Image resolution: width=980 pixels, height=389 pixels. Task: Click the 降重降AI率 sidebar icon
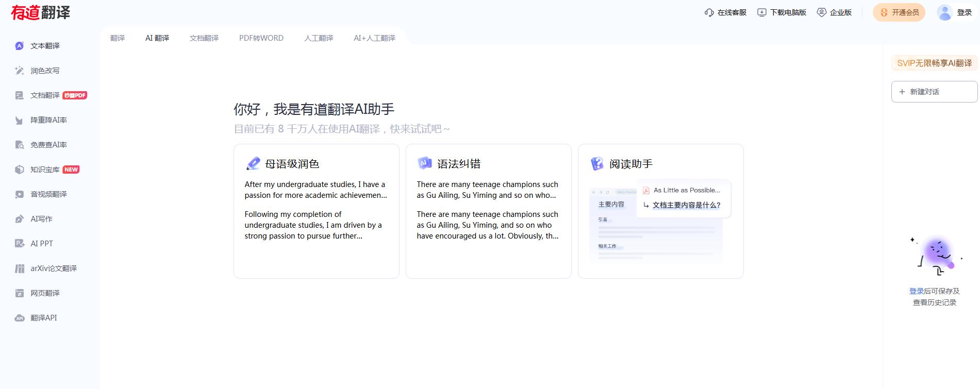point(20,120)
